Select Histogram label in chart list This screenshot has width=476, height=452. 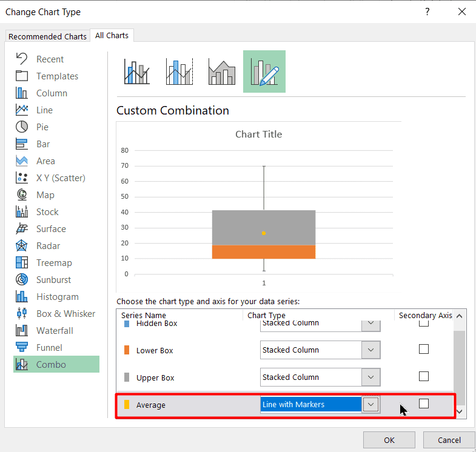click(58, 297)
